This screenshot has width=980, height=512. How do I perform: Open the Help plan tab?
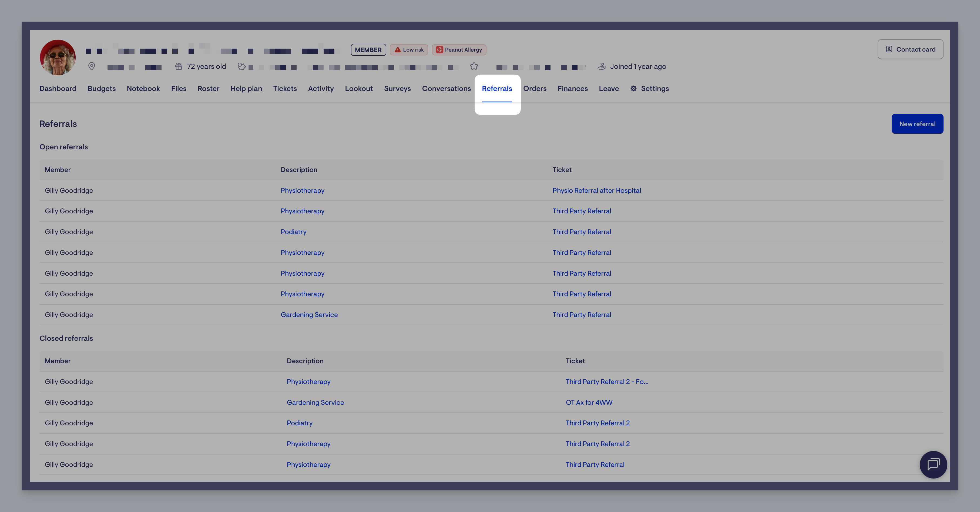coord(246,89)
